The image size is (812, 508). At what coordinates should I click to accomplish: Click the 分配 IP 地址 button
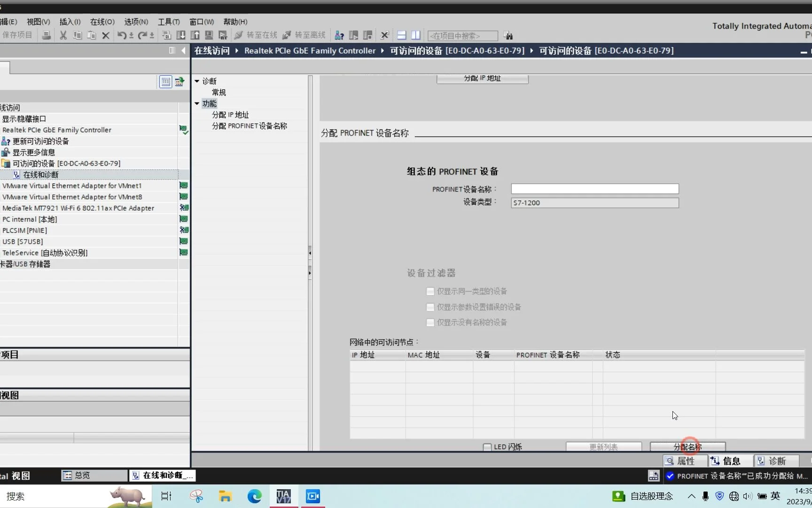click(482, 79)
